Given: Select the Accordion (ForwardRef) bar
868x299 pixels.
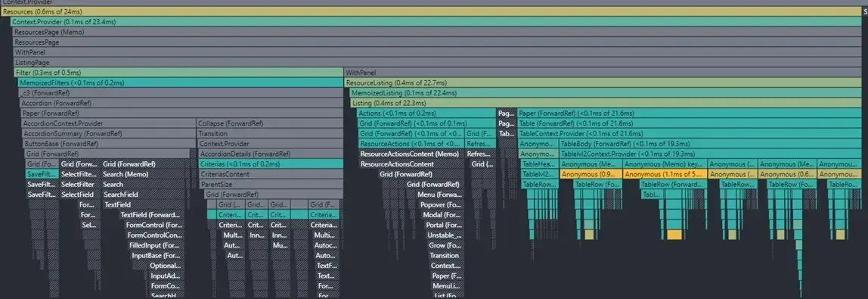Looking at the screenshot, I should pos(181,103).
